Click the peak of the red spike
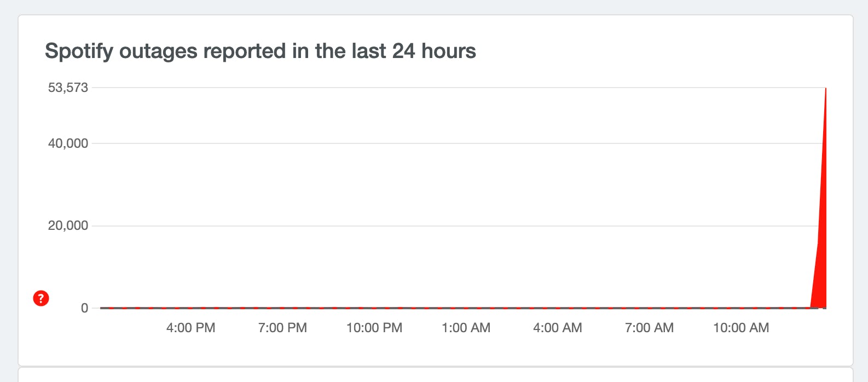 (825, 89)
